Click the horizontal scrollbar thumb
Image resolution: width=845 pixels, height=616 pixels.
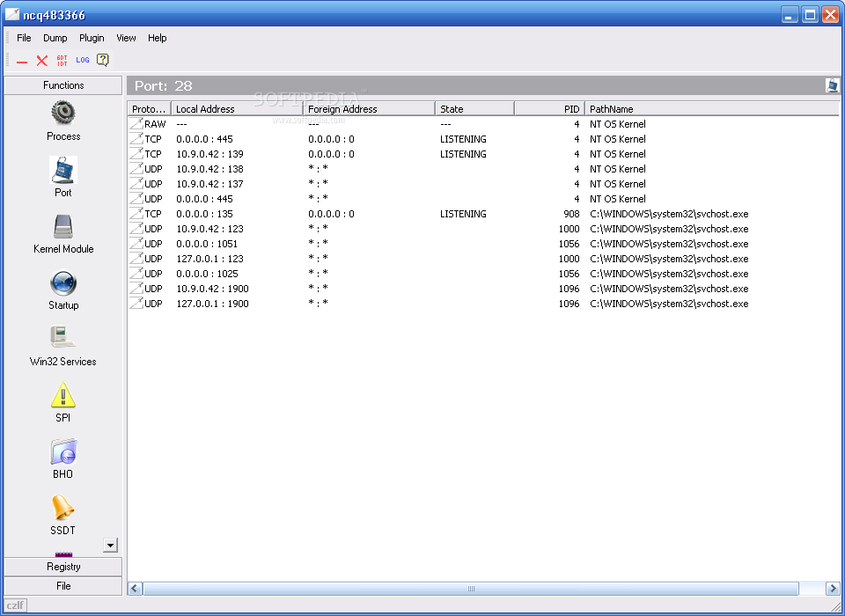[471, 589]
